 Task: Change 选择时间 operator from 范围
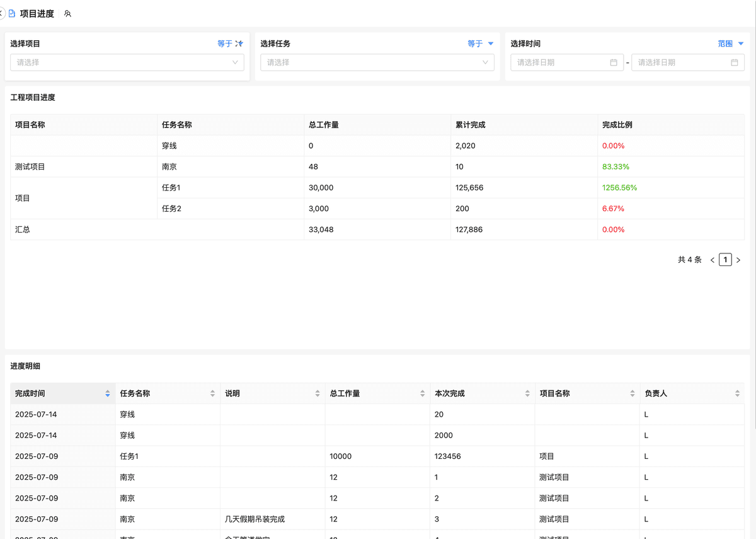click(730, 43)
